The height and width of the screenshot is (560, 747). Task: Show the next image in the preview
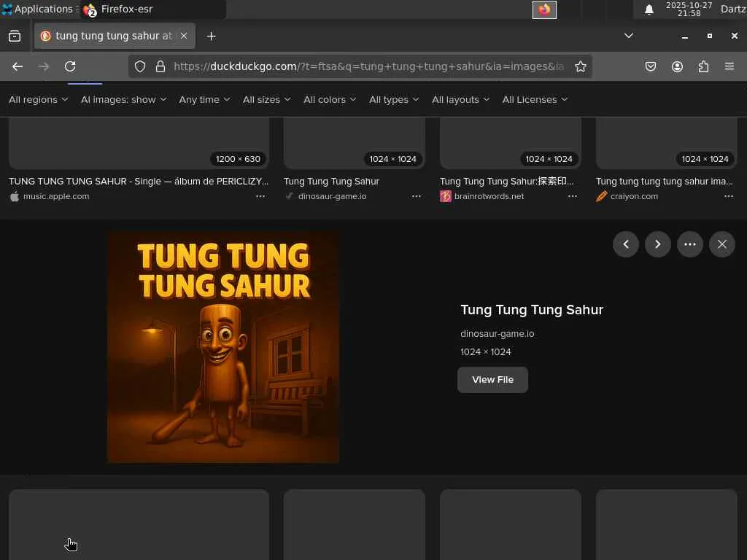tap(657, 244)
